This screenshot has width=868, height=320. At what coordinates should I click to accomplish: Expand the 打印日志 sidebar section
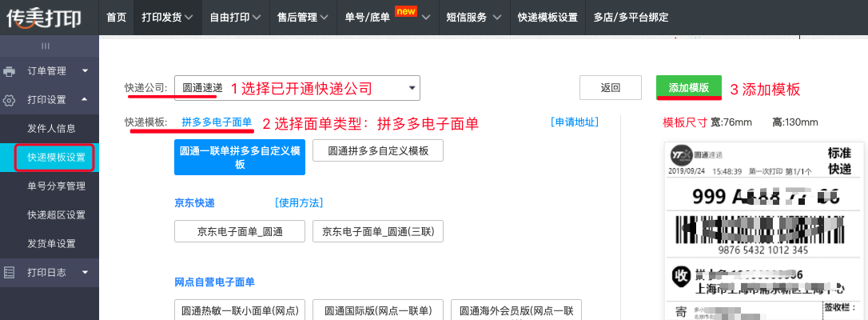tap(50, 272)
